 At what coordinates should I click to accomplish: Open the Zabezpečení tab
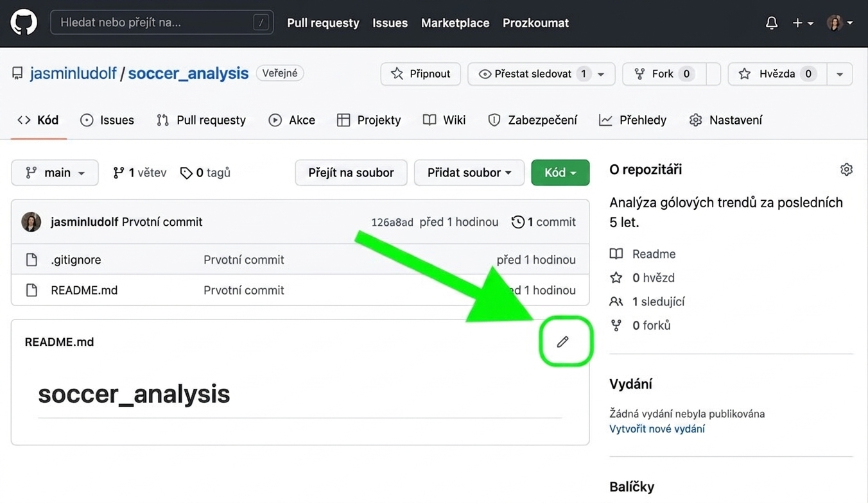(533, 120)
